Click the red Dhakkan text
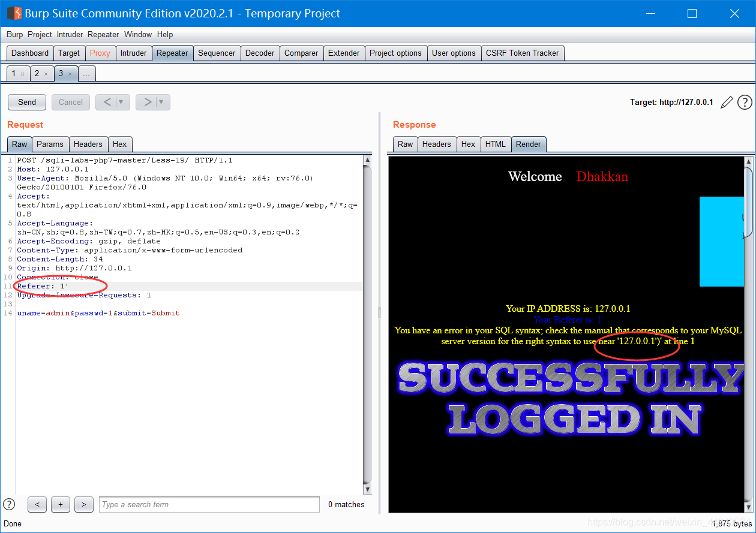 click(602, 176)
